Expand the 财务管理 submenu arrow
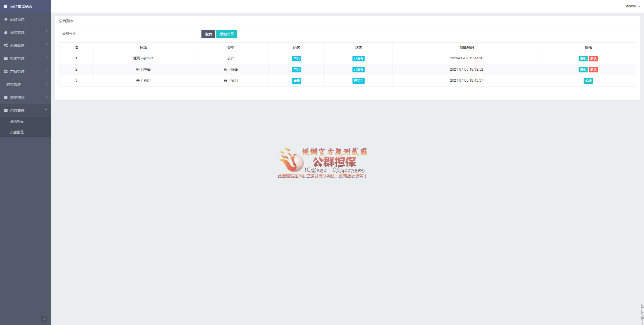This screenshot has width=644, height=325. pyautogui.click(x=47, y=84)
